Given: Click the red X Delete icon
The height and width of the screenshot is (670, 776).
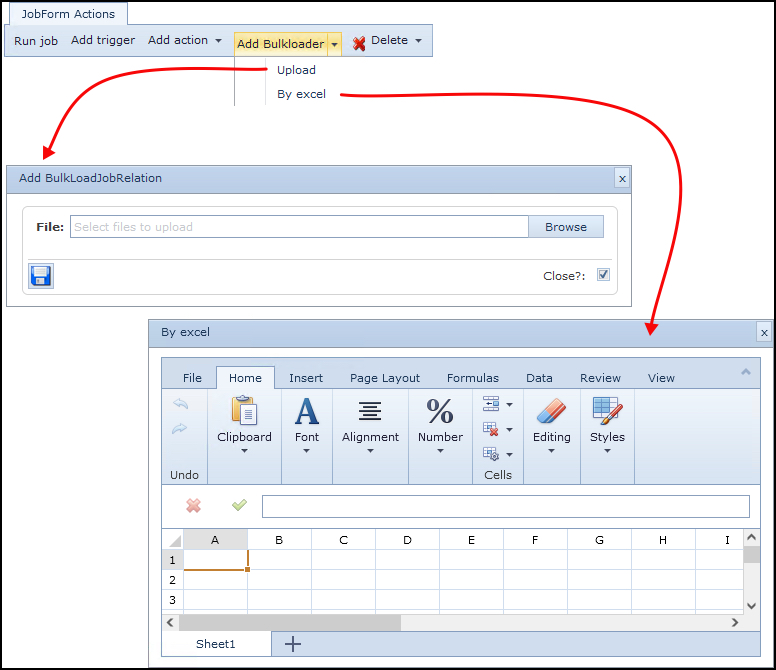Looking at the screenshot, I should (x=359, y=43).
